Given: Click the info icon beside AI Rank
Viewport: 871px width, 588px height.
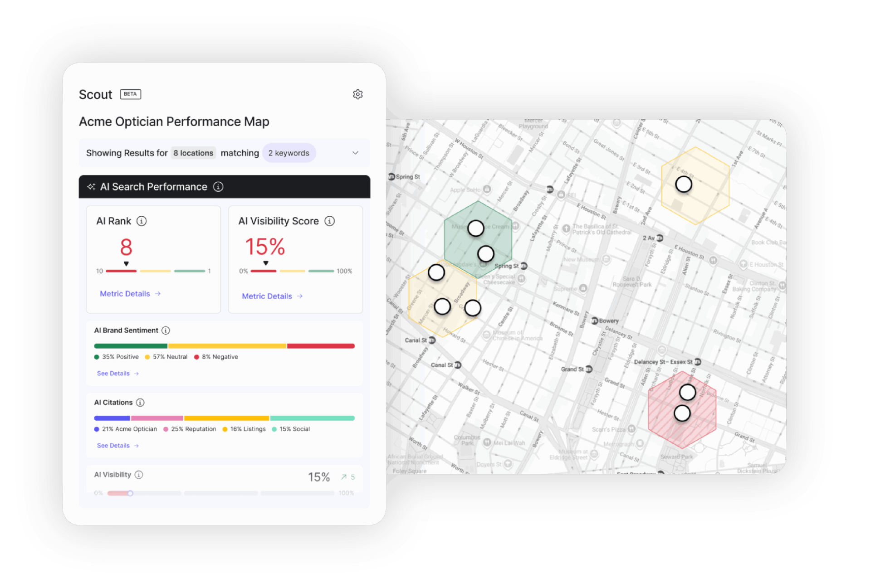Looking at the screenshot, I should pyautogui.click(x=142, y=221).
